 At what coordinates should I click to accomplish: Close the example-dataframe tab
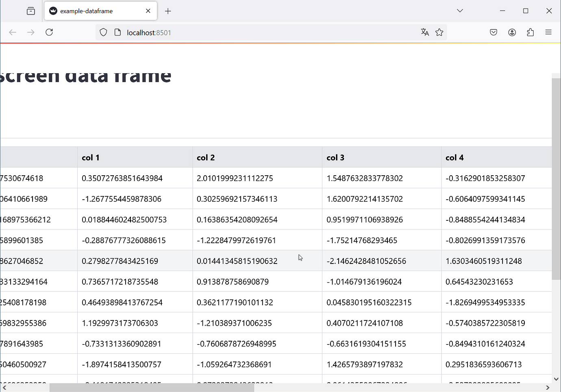click(148, 11)
